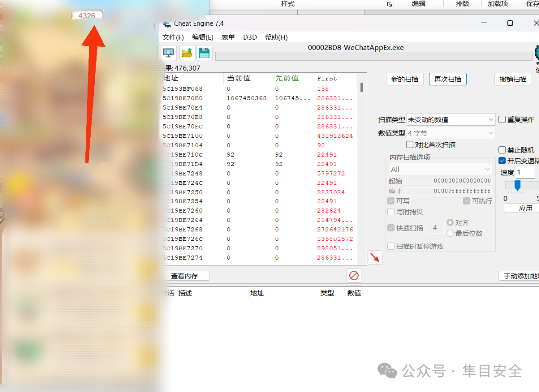539x392 pixels.
Task: Click First value 272642176
Action: (x=335, y=229)
